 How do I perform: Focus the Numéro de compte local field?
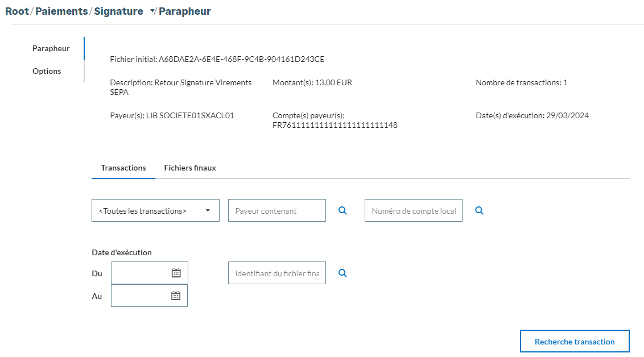(x=414, y=210)
